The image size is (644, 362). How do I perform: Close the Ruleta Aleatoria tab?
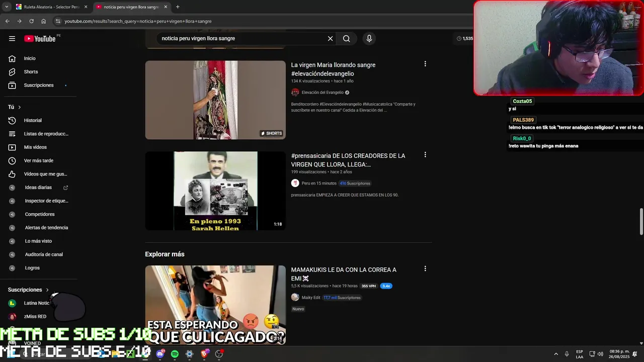click(x=86, y=7)
